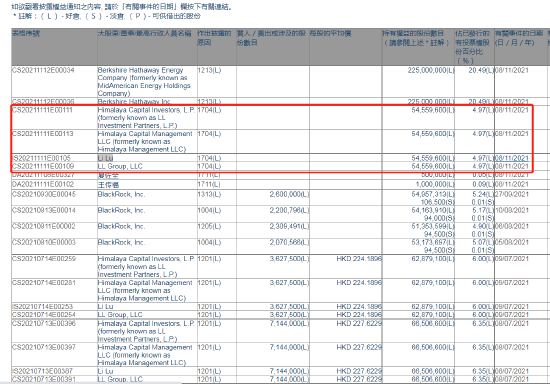Screen dimensions: 550x384
Task: Click the 1213(L) reason code for Berkshire Hathaway Energy
Action: point(209,70)
